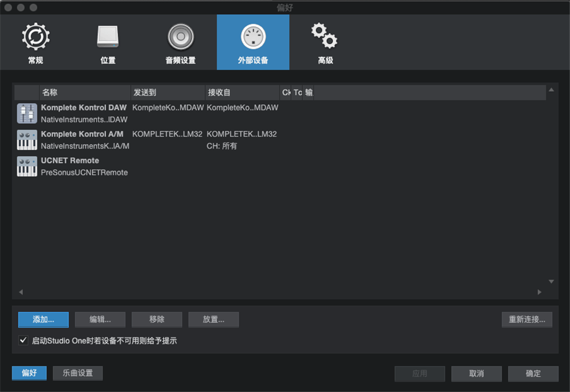This screenshot has width=570, height=392.
Task: Click the 应用 apply button
Action: (x=420, y=373)
